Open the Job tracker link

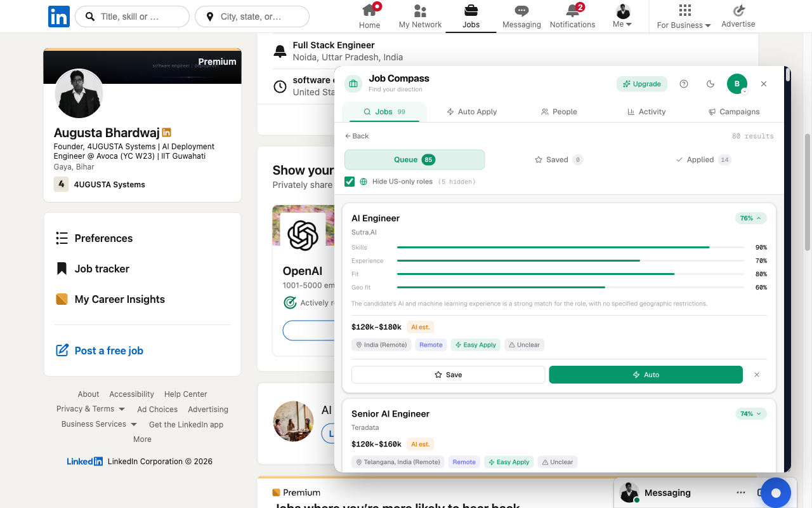click(x=102, y=269)
